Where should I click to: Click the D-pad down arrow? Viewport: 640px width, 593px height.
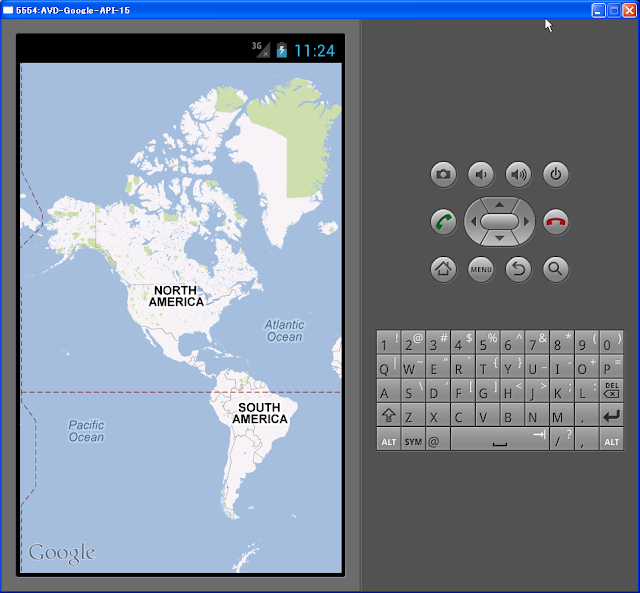pyautogui.click(x=500, y=239)
